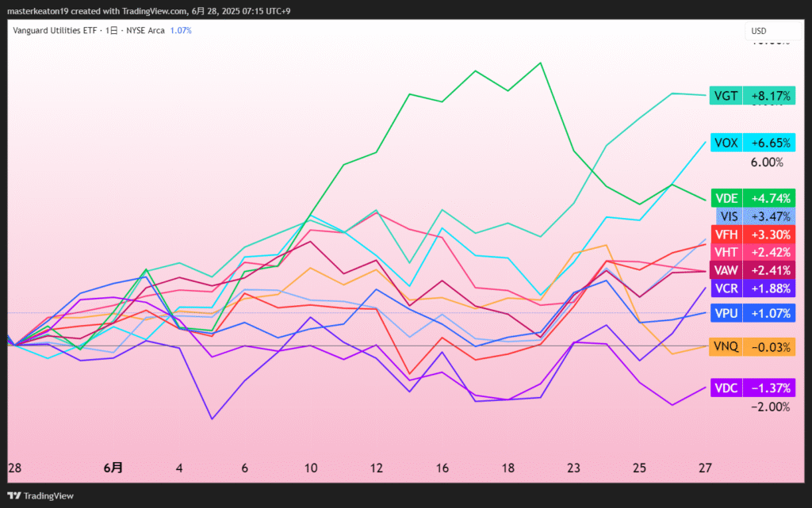Click the 27 date axis label
The image size is (812, 508).
[x=705, y=468]
